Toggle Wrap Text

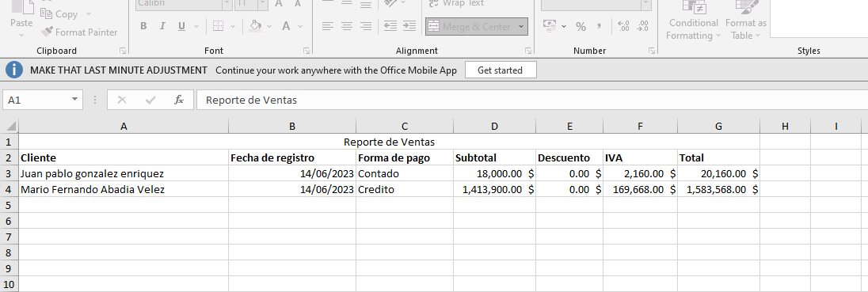(x=456, y=3)
